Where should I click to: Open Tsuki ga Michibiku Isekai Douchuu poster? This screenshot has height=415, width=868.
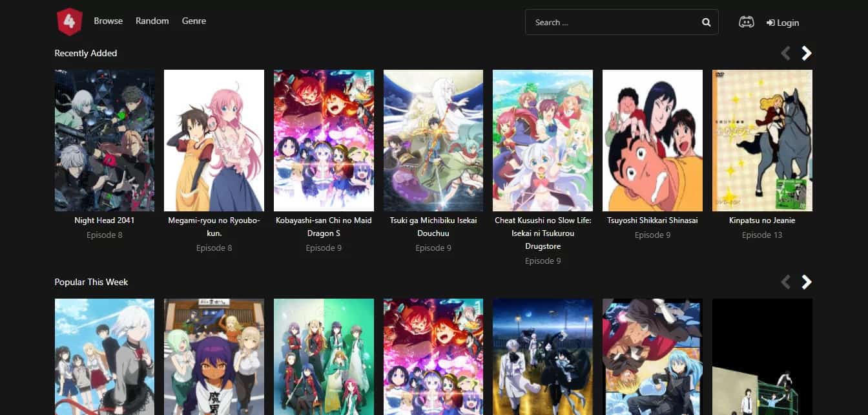[x=433, y=140]
